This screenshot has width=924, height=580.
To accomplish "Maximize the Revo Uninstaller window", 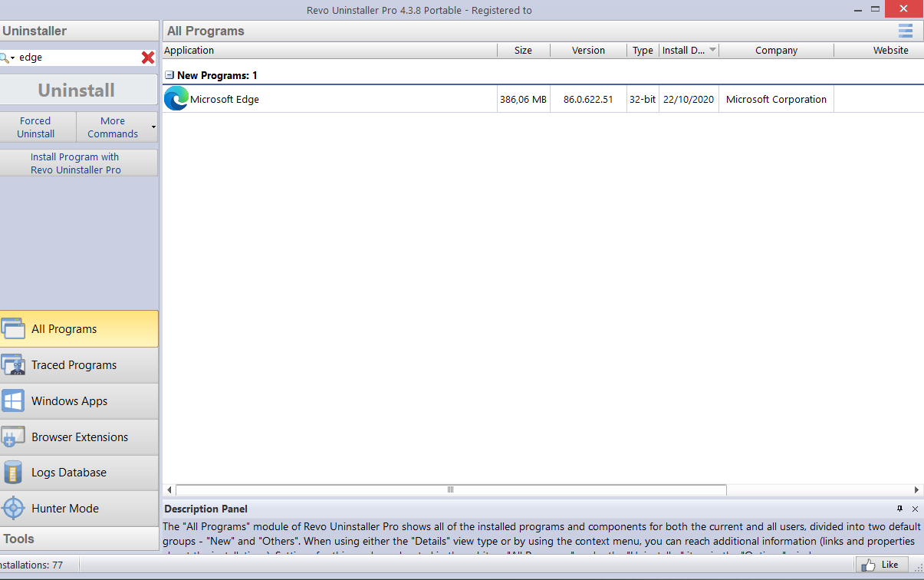I will [876, 10].
